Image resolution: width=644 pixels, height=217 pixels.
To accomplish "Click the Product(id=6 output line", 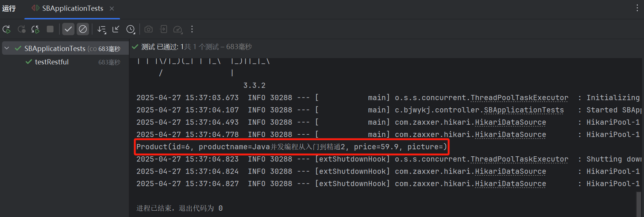I will pyautogui.click(x=292, y=147).
